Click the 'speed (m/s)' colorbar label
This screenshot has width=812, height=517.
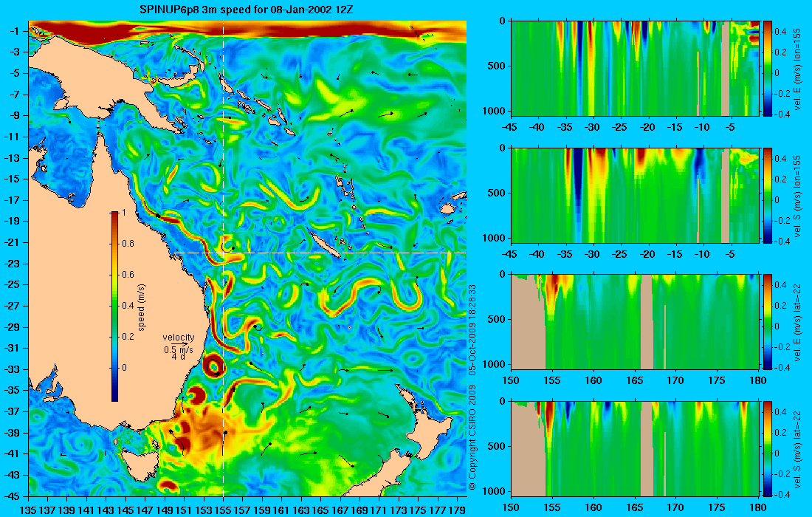142,307
